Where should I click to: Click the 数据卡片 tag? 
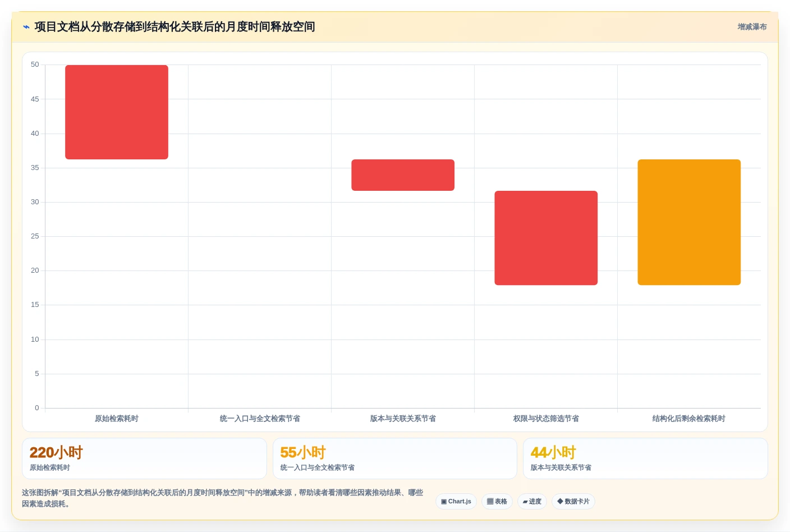573,502
